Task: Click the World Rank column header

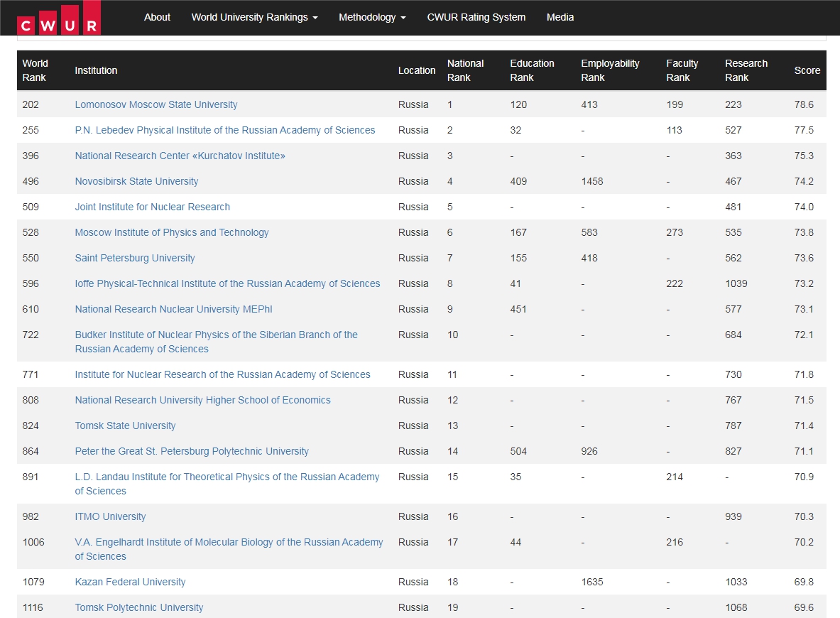Action: pos(35,70)
